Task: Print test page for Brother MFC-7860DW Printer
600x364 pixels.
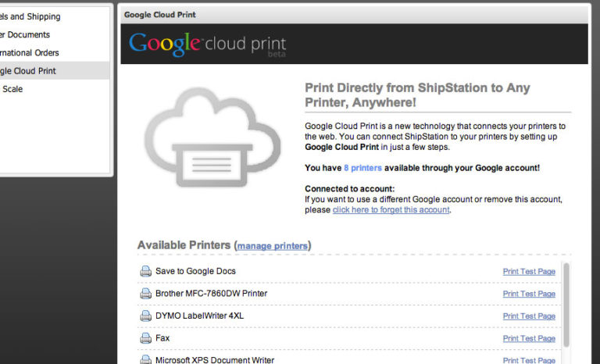Action: tap(529, 294)
